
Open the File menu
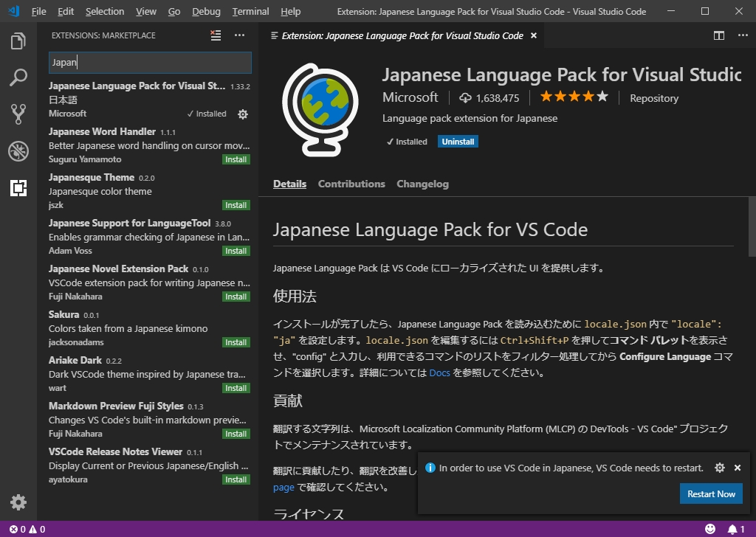click(38, 12)
